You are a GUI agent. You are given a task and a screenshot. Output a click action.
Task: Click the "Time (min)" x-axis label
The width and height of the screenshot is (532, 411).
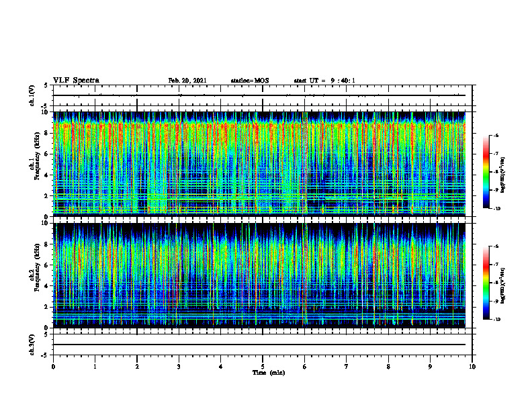pos(269,373)
